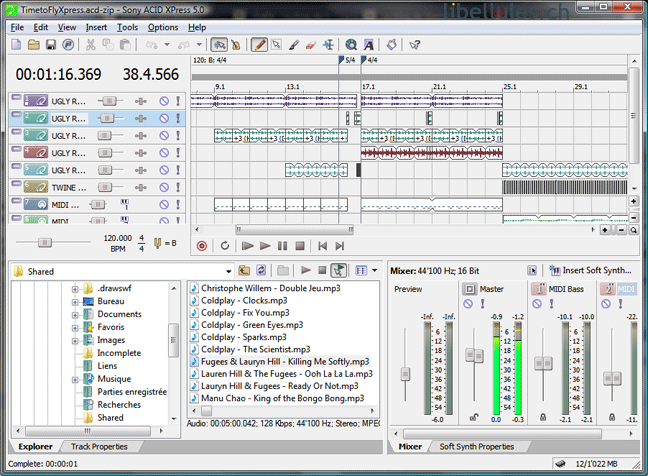This screenshot has width=648, height=476.
Task: Click the Preview volume fader
Action: click(405, 374)
